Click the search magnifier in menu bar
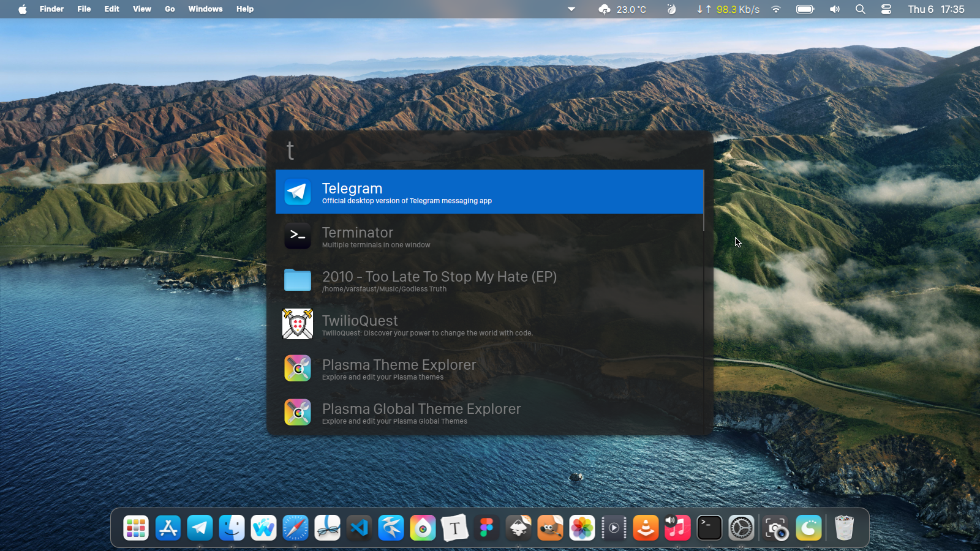This screenshot has width=980, height=551. click(x=861, y=9)
